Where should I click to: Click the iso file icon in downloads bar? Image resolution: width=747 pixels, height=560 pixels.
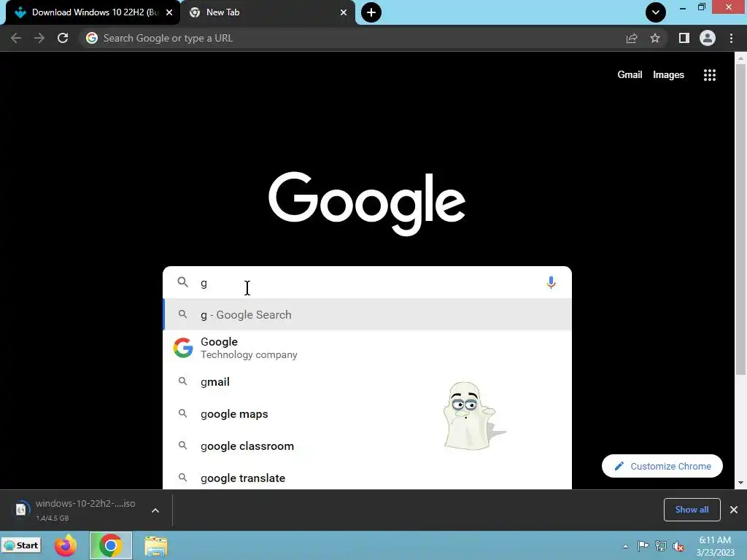21,510
